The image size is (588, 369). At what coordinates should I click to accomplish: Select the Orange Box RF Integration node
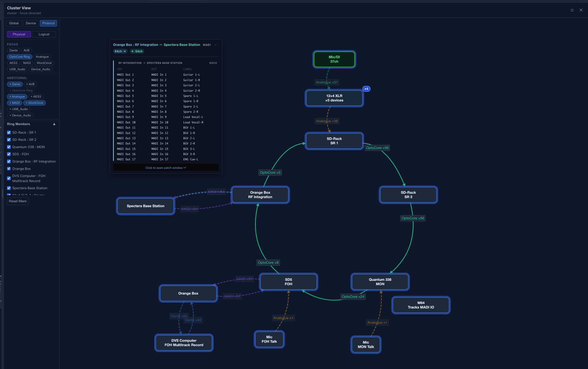click(x=260, y=195)
